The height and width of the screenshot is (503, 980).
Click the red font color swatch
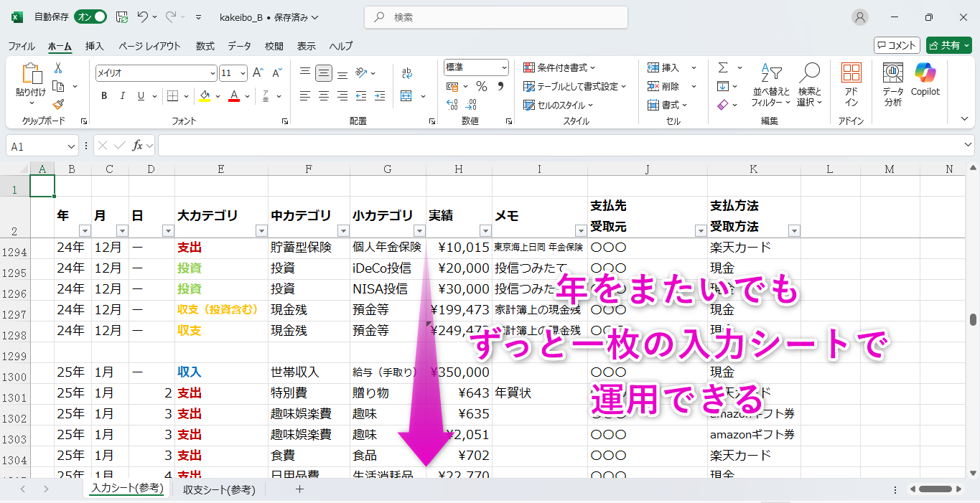[233, 96]
